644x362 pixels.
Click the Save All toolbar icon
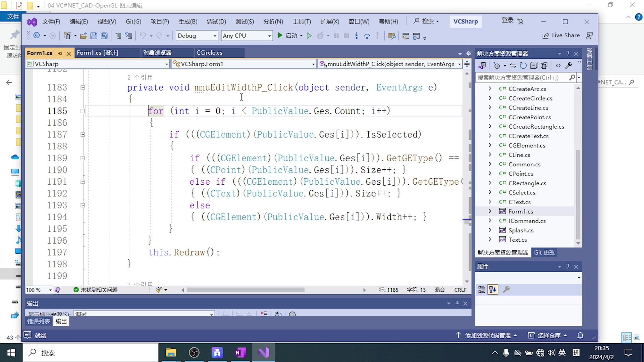[104, 36]
